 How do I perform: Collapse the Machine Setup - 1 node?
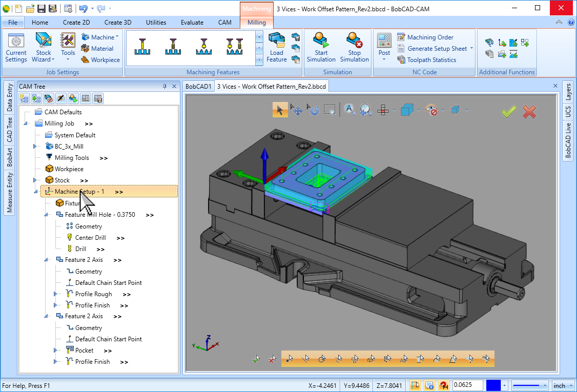tap(36, 192)
